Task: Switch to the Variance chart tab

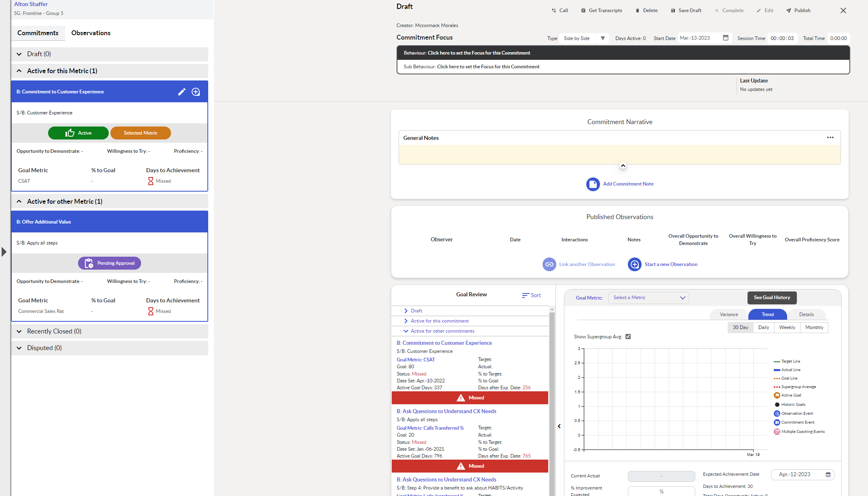Action: click(x=729, y=314)
